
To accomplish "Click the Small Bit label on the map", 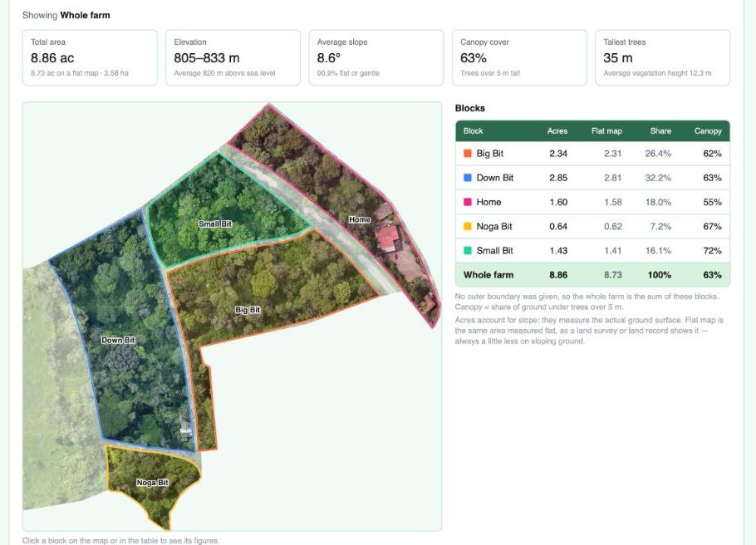I will 215,223.
